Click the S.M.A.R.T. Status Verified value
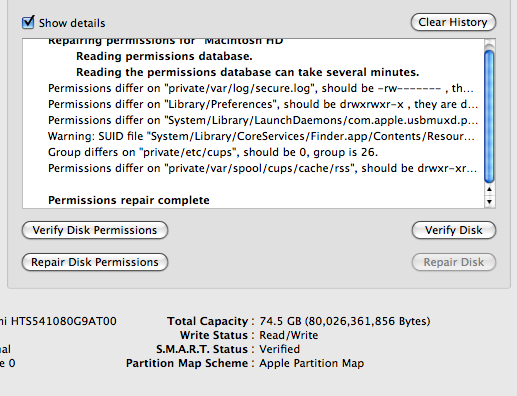The width and height of the screenshot is (517, 396). [x=280, y=349]
